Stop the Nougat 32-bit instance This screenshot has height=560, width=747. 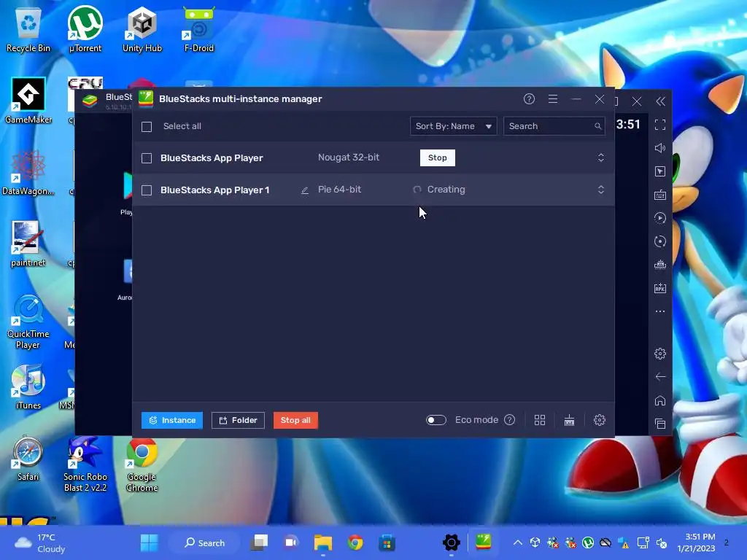pyautogui.click(x=438, y=157)
